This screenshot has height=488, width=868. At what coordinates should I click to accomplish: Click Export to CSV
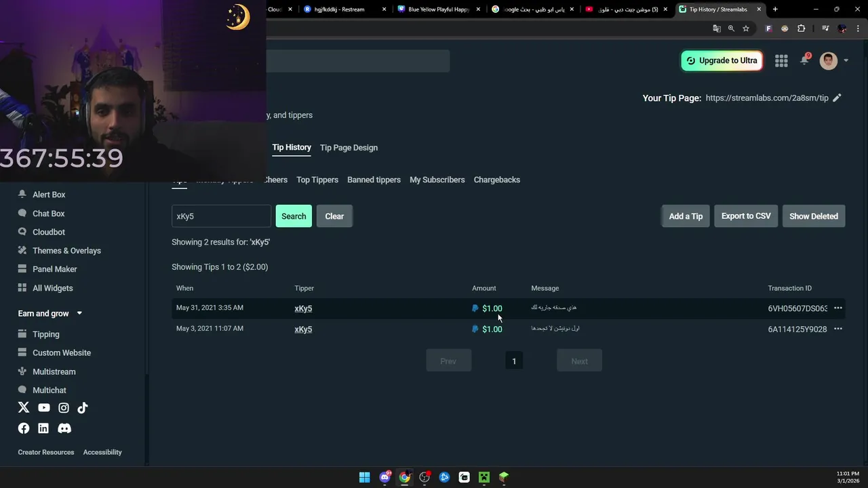[746, 216]
